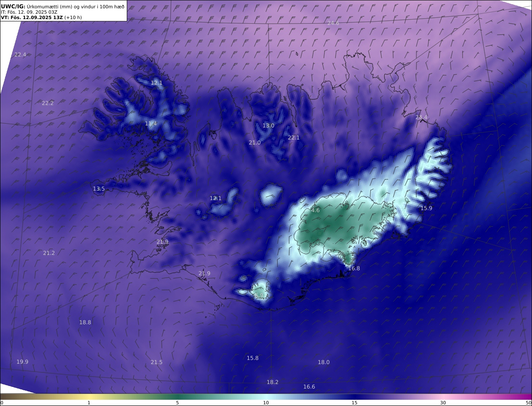Click the 22.2 value label
The height and width of the screenshot is (406, 532).
tap(48, 103)
